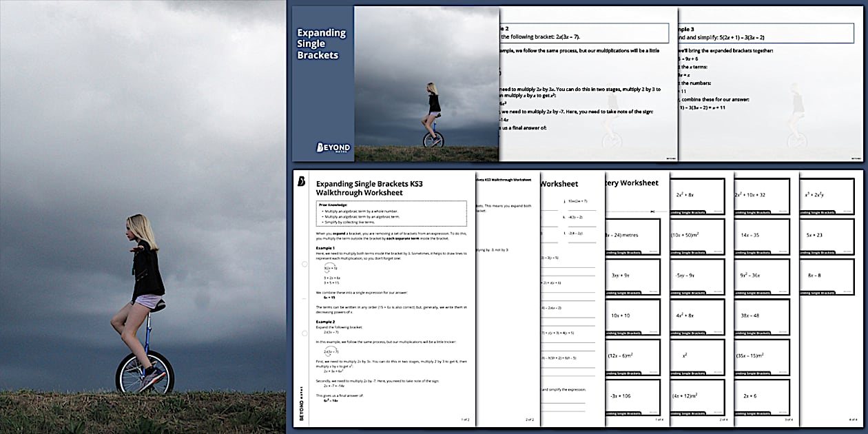Open the large unicycle rider photo
The image size is (868, 434).
[x=143, y=217]
